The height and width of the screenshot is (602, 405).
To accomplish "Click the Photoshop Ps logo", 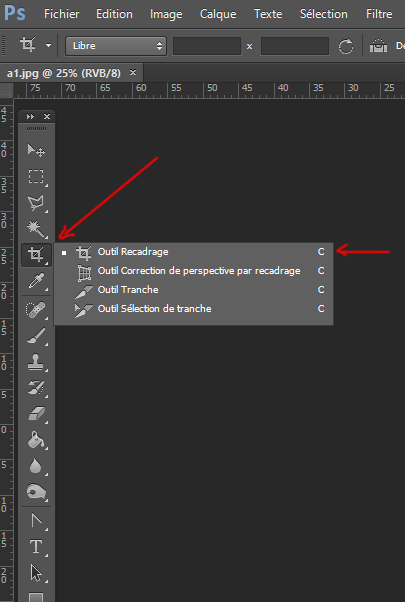I will (x=15, y=13).
